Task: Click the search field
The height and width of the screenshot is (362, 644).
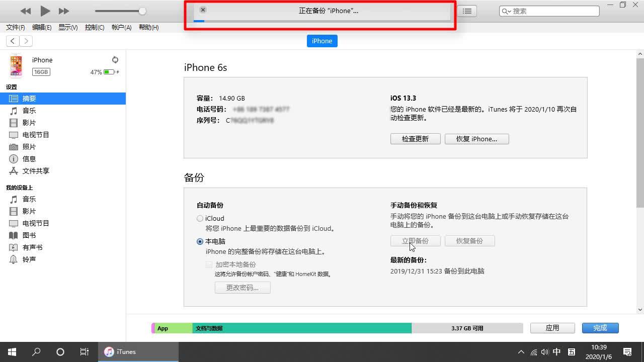Action: pyautogui.click(x=549, y=11)
